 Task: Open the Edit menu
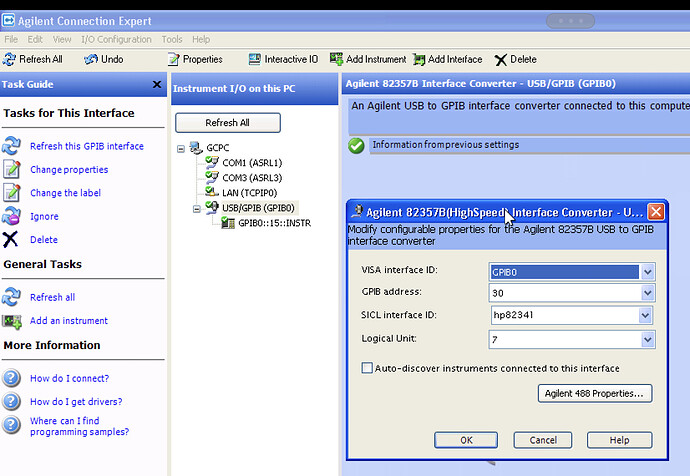tap(35, 40)
